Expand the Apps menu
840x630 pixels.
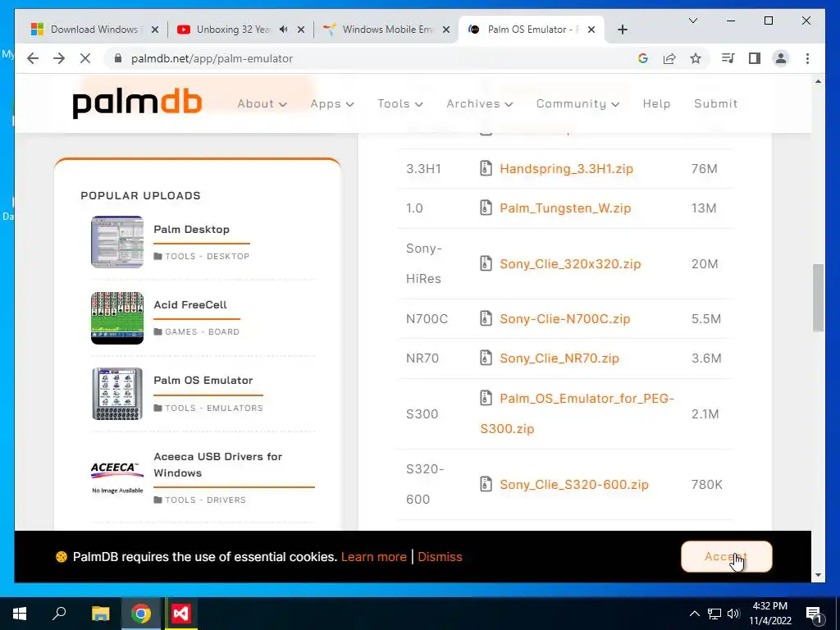pos(332,104)
